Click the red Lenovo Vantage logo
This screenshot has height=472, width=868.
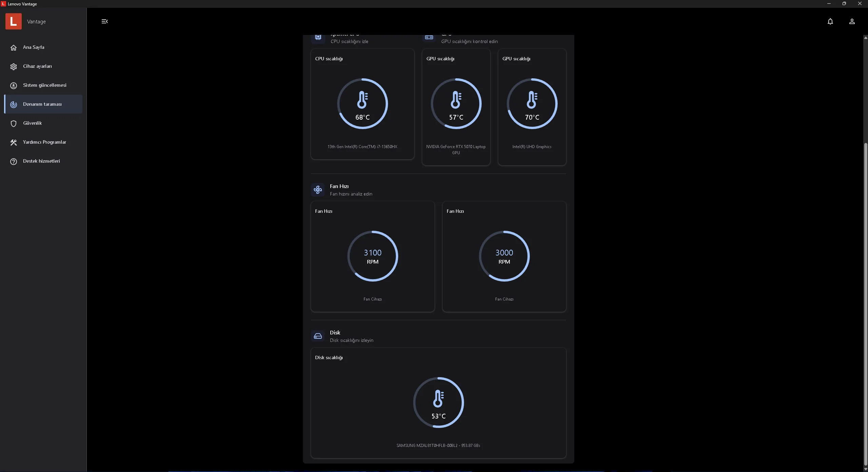[14, 21]
